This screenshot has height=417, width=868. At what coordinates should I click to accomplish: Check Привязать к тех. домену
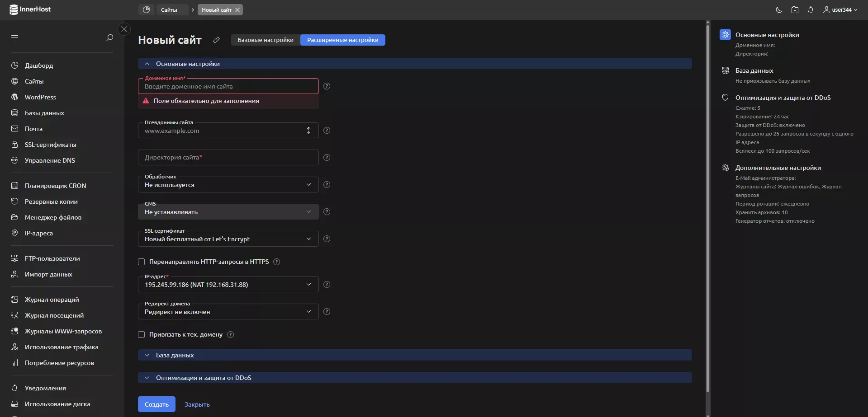click(x=142, y=335)
